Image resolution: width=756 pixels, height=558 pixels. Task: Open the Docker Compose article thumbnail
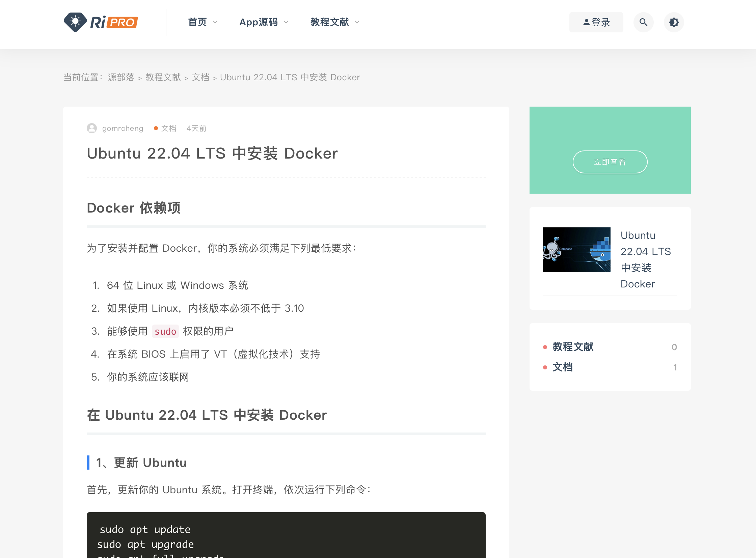tap(576, 250)
